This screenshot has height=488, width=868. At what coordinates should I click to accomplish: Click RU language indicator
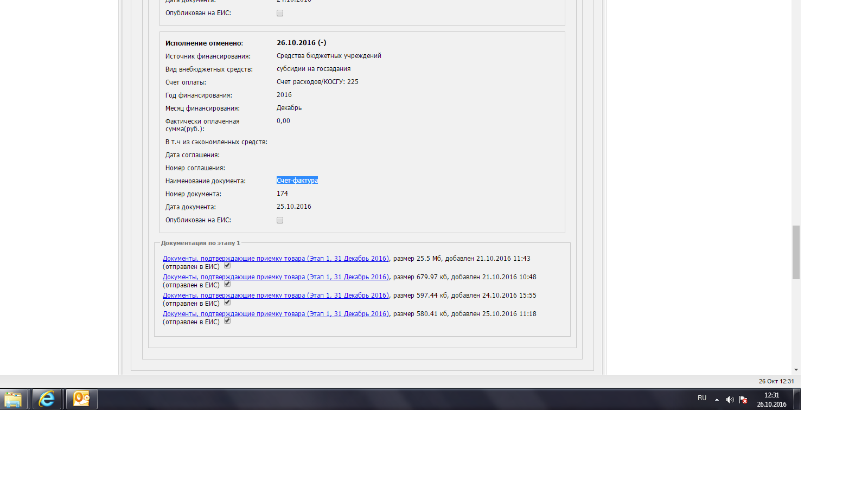coord(702,398)
